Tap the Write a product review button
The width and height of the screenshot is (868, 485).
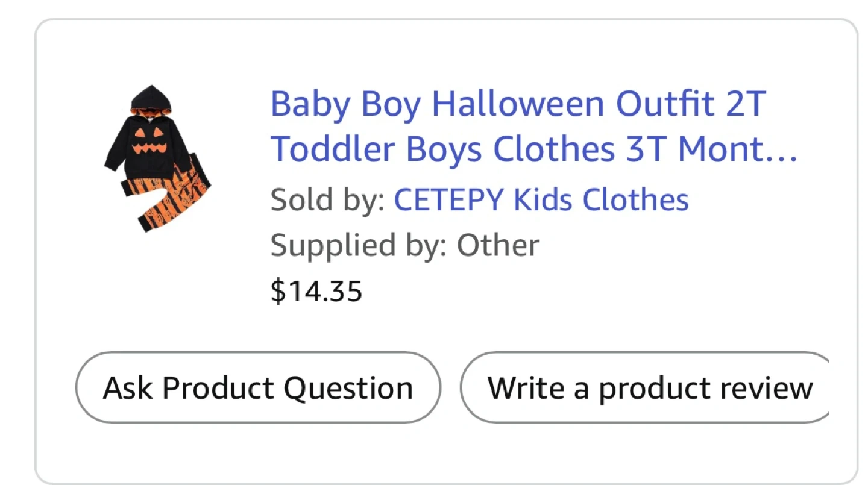click(x=648, y=387)
